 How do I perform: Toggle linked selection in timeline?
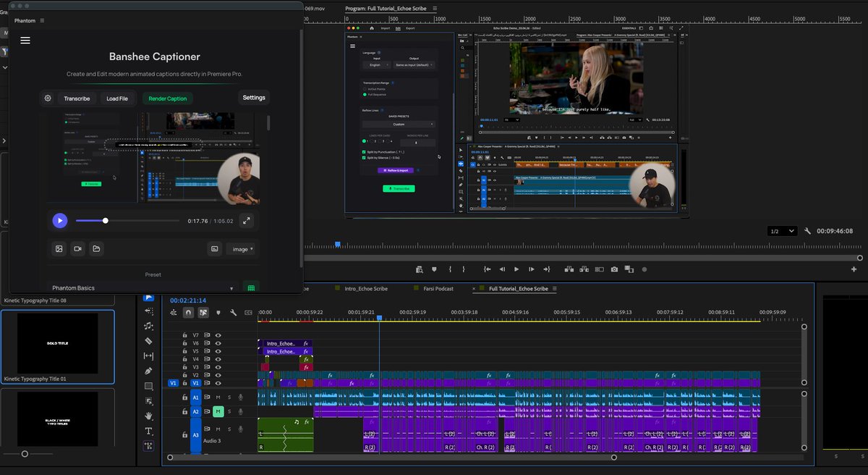203,313
